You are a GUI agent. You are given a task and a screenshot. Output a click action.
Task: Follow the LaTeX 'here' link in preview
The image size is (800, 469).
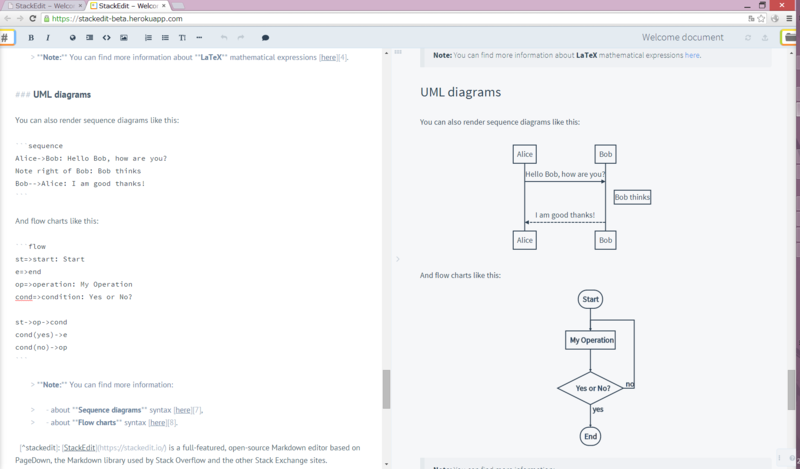click(x=692, y=55)
